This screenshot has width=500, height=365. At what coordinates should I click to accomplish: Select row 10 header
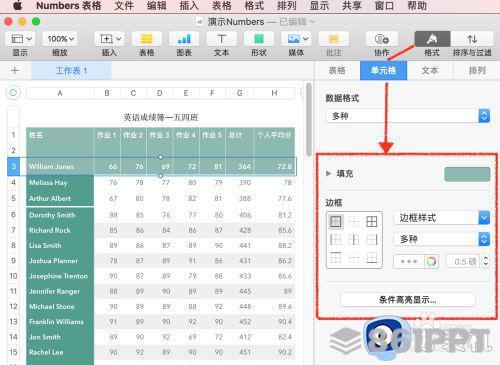[x=13, y=276]
